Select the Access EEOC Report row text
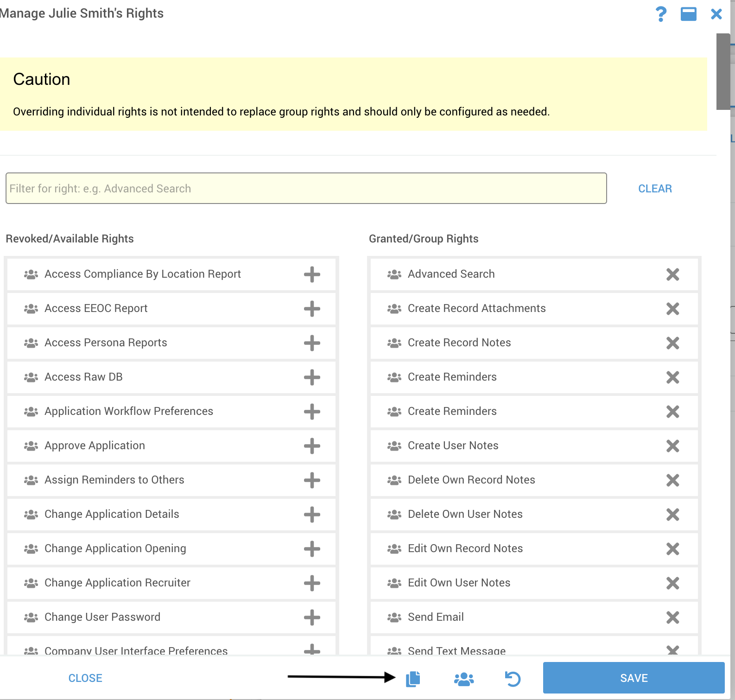The height and width of the screenshot is (700, 735). click(96, 308)
